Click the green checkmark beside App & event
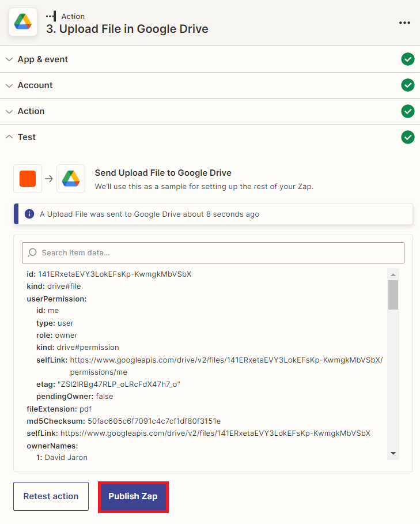Screen dimensions: 420x524 click(408, 59)
